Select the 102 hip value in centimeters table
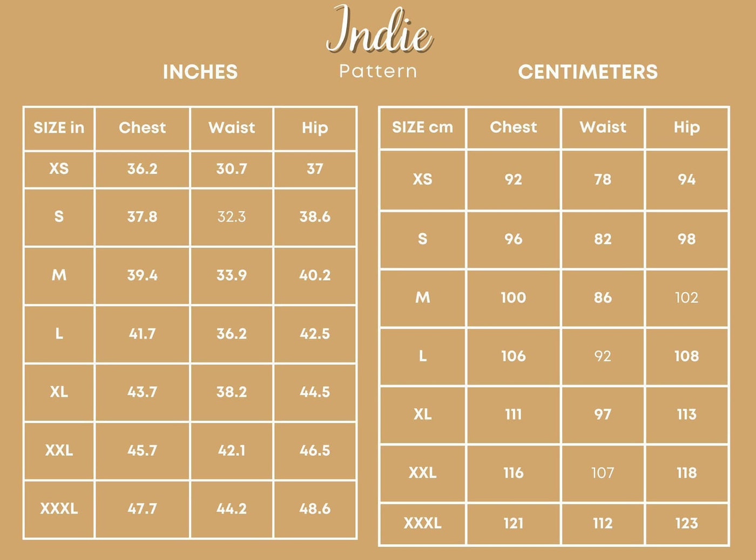Viewport: 756px width, 560px height. click(x=687, y=298)
